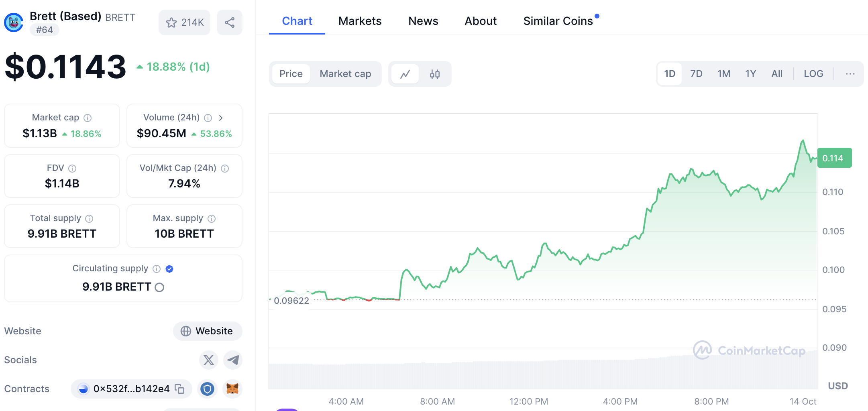This screenshot has width=868, height=411.
Task: Click the 14 Oct date axis label
Action: coord(803,401)
